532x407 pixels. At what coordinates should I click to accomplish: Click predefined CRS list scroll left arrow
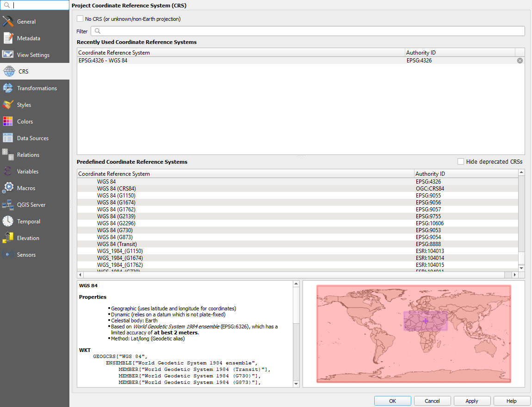[x=80, y=275]
